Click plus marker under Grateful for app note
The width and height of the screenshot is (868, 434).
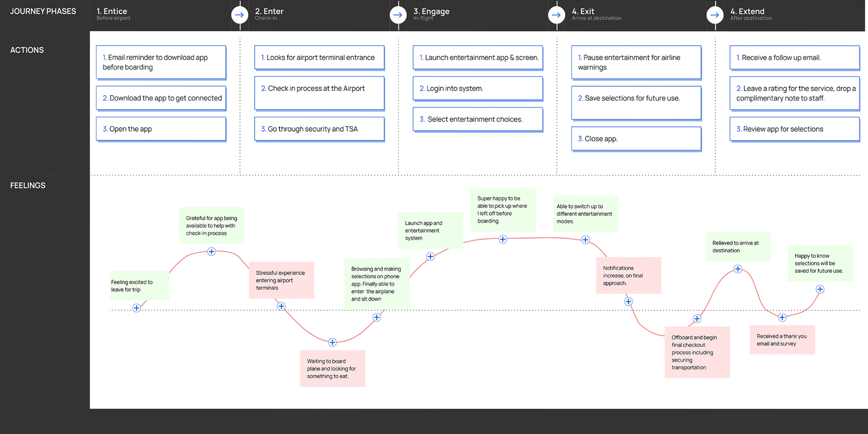pyautogui.click(x=212, y=252)
